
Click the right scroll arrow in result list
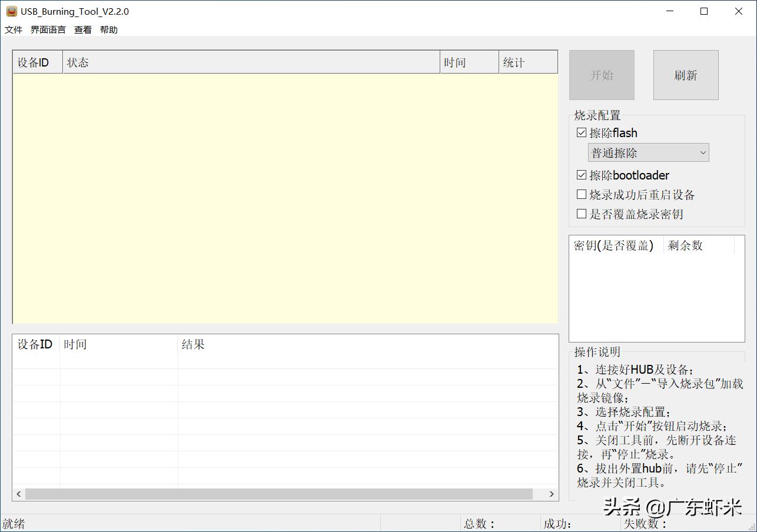552,494
